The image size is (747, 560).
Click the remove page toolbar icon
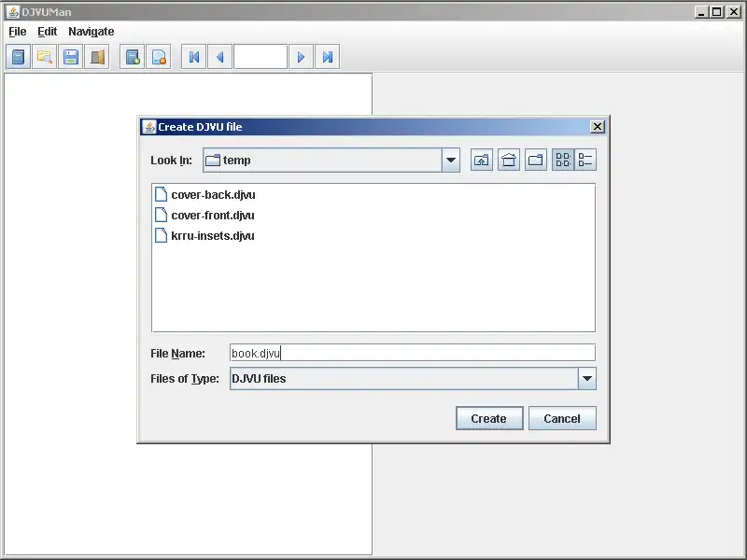158,57
